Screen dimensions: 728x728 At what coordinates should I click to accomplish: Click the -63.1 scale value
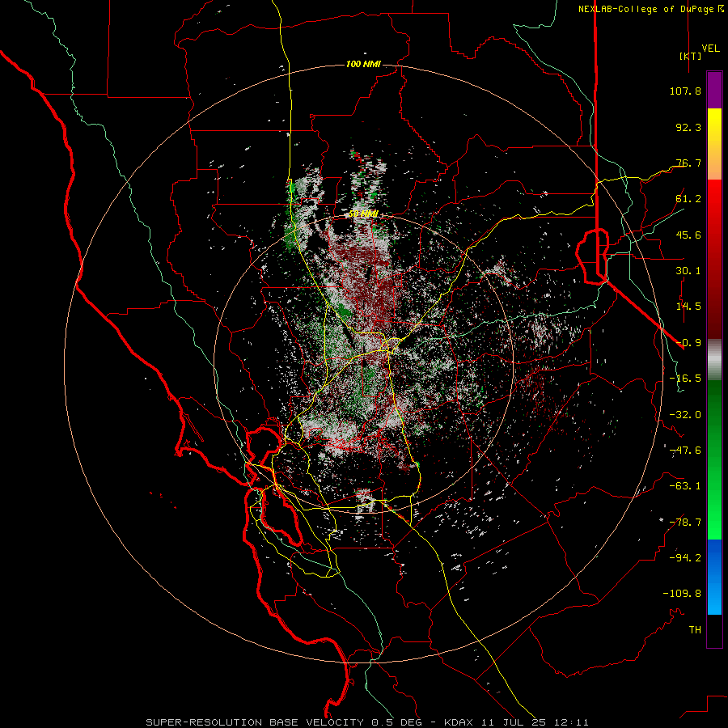685,486
